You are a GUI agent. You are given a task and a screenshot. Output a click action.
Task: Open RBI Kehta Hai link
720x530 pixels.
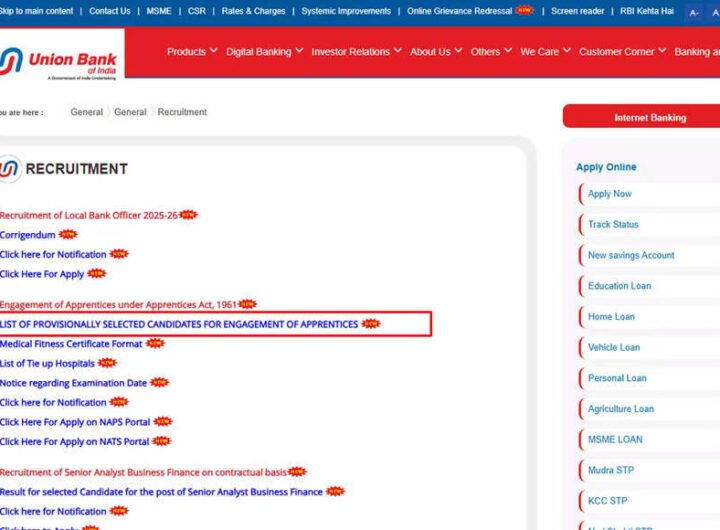(x=647, y=11)
